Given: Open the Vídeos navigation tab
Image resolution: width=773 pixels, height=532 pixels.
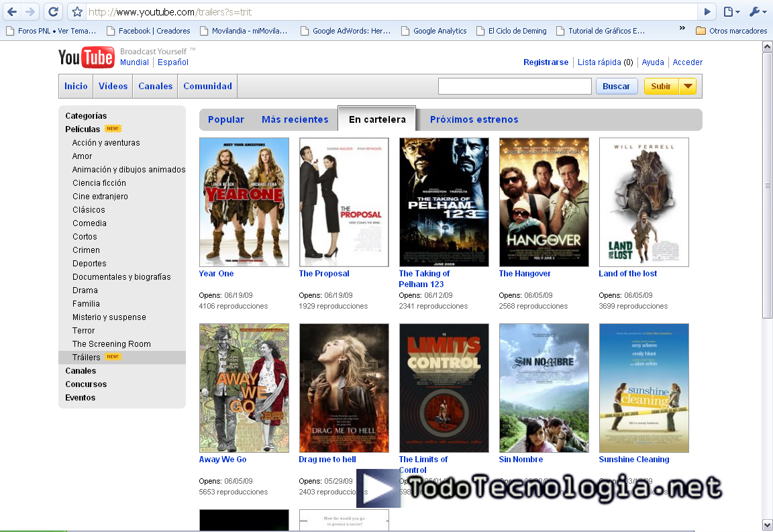Looking at the screenshot, I should pyautogui.click(x=113, y=87).
